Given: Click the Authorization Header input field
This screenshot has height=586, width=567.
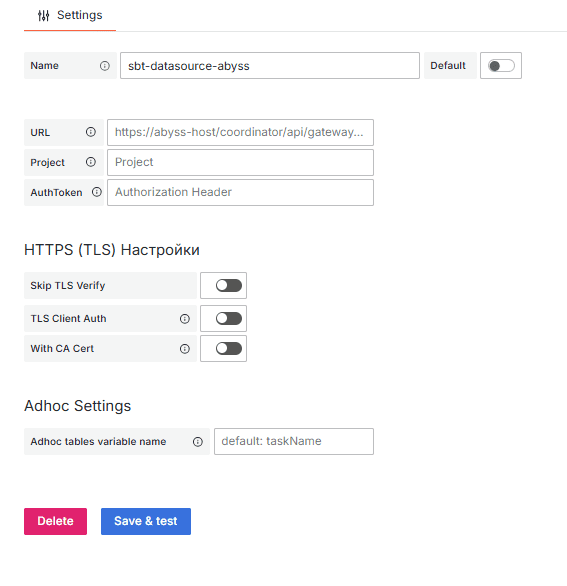Looking at the screenshot, I should [x=240, y=192].
